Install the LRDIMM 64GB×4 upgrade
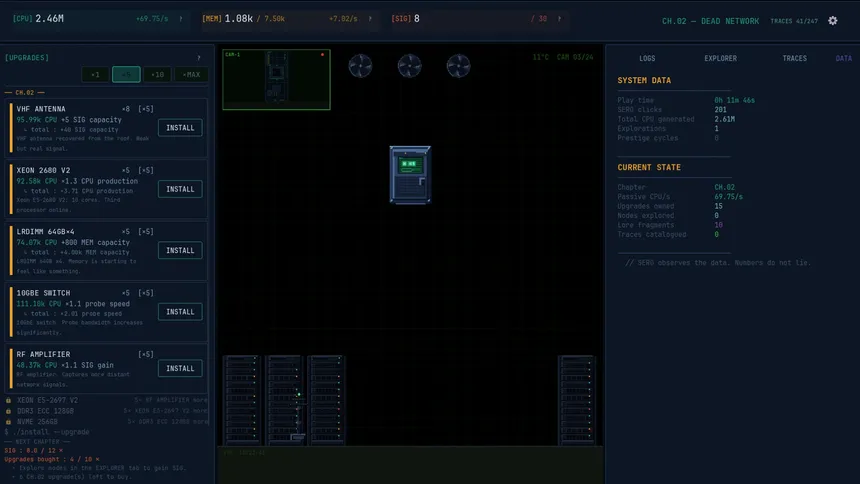 point(180,251)
